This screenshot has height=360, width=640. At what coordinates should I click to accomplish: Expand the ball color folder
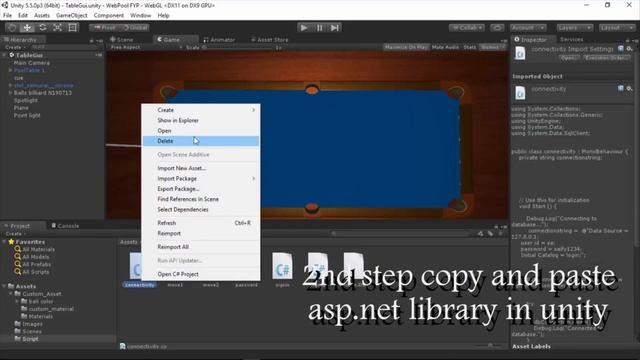(17, 301)
